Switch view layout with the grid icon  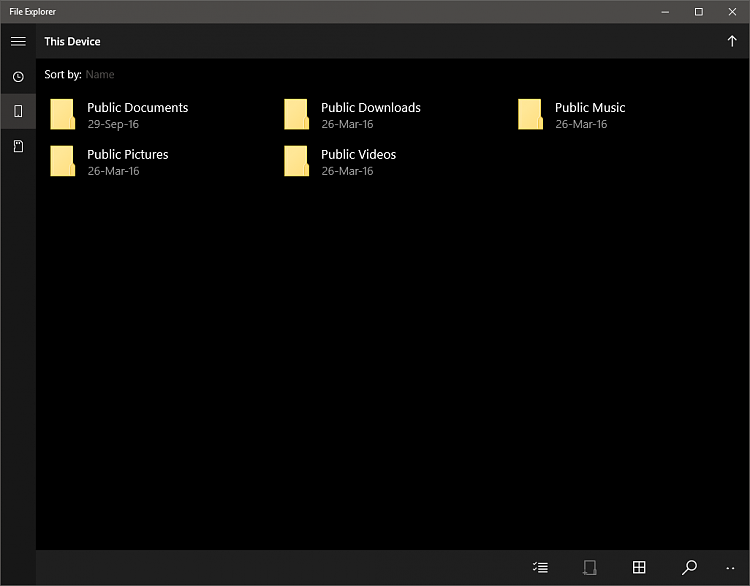tap(639, 567)
